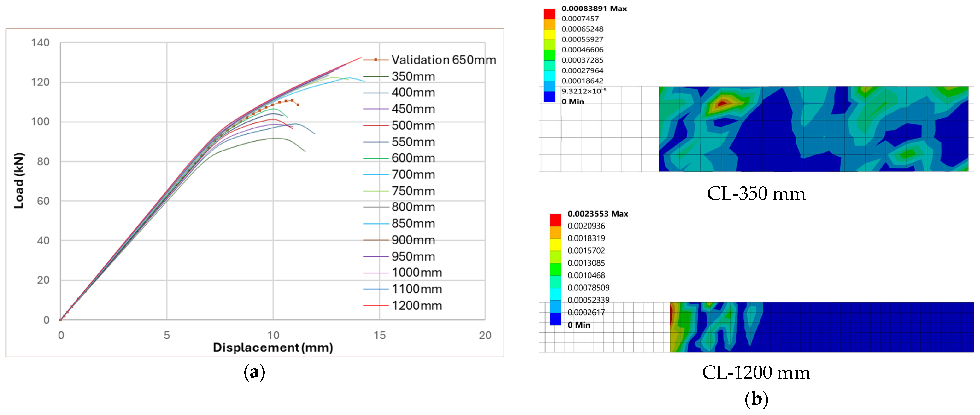Click the red Max swatch in CL-350 legend
The image size is (980, 415).
pyautogui.click(x=549, y=13)
